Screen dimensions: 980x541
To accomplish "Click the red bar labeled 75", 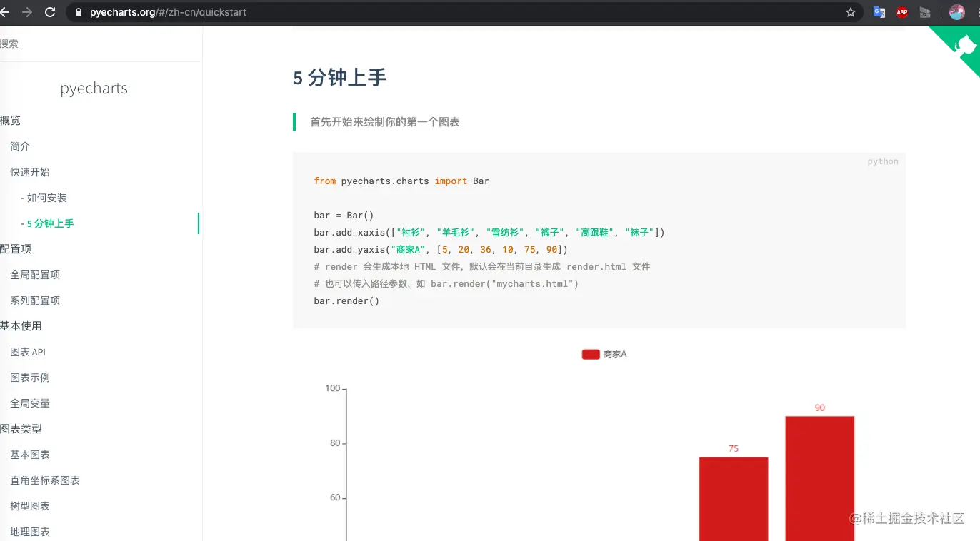I will [x=734, y=499].
